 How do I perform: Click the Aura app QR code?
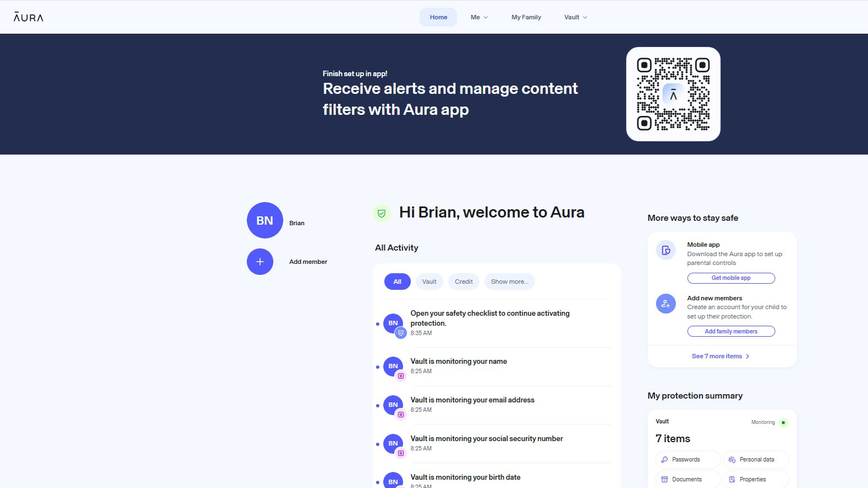[x=673, y=94]
